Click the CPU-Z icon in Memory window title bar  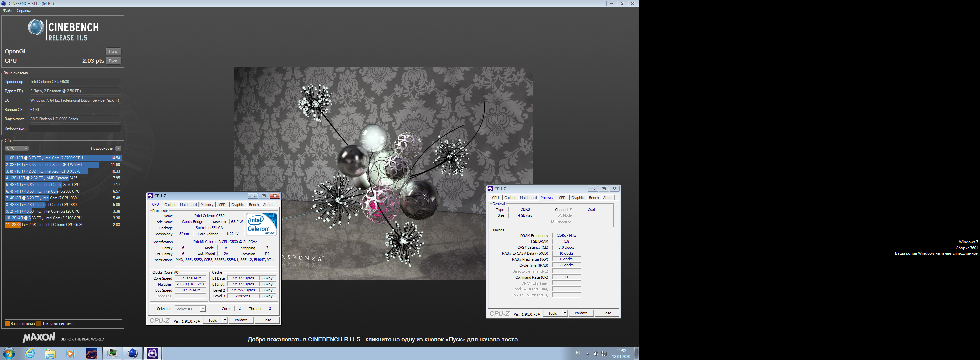point(490,189)
